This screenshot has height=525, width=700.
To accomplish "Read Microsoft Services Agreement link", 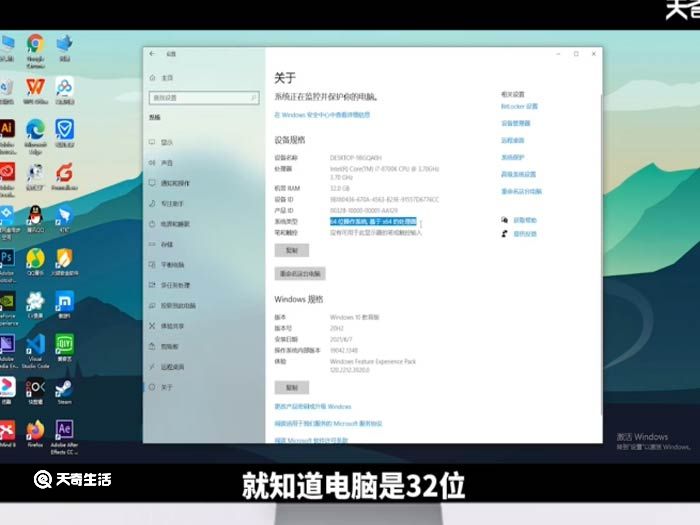I will coord(328,424).
